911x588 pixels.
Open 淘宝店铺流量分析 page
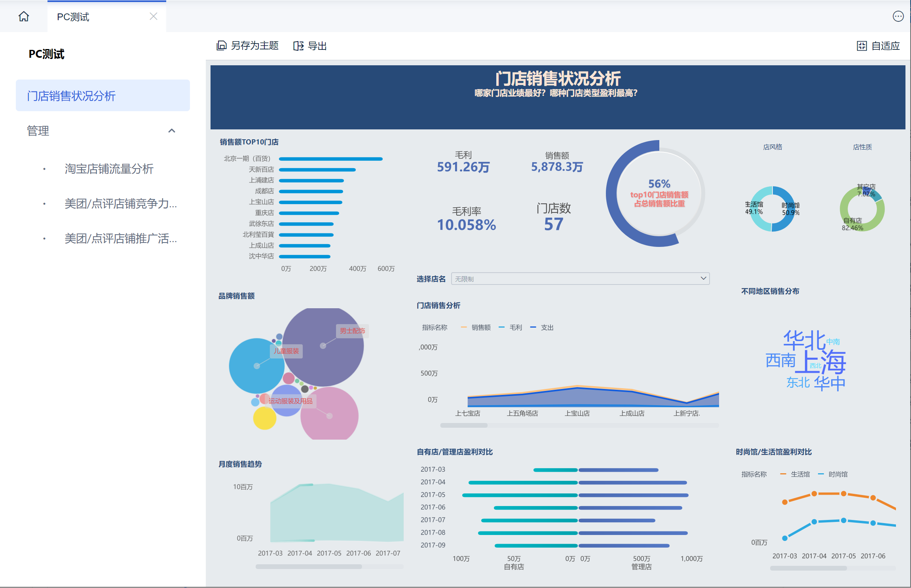[109, 169]
